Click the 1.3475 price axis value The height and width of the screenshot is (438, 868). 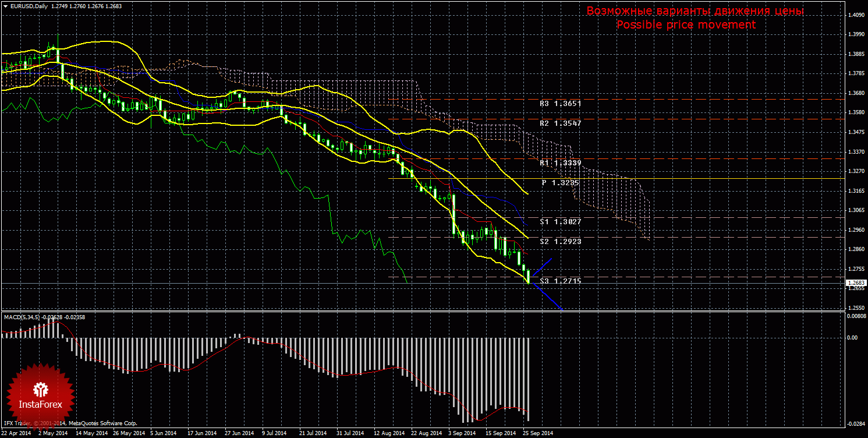[x=855, y=133]
